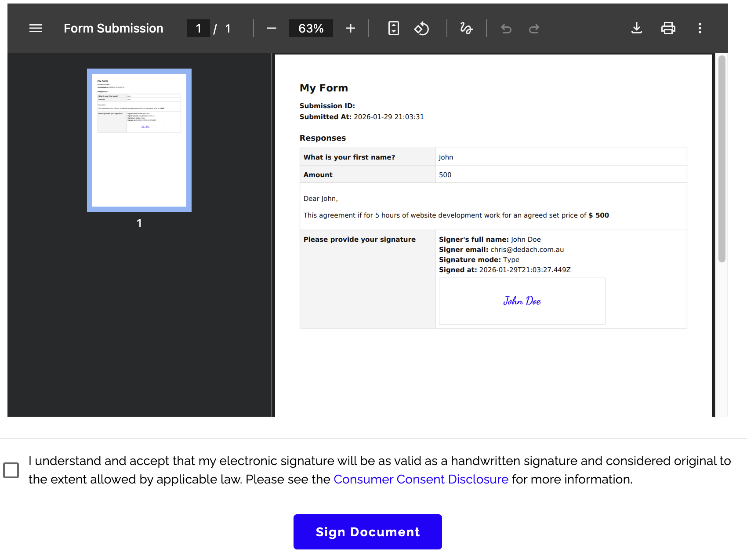Click the PDF viewer vertical scrollbar

click(x=722, y=159)
